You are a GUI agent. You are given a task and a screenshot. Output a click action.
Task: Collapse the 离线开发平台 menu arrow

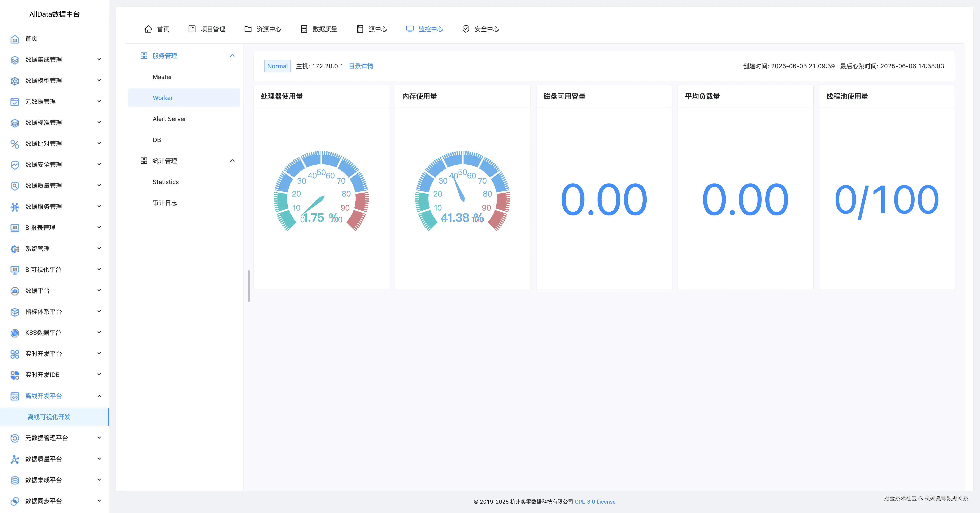pyautogui.click(x=99, y=396)
